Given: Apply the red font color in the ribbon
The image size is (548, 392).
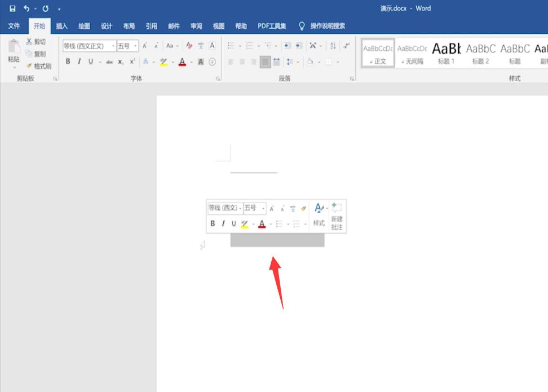Looking at the screenshot, I should pos(182,62).
